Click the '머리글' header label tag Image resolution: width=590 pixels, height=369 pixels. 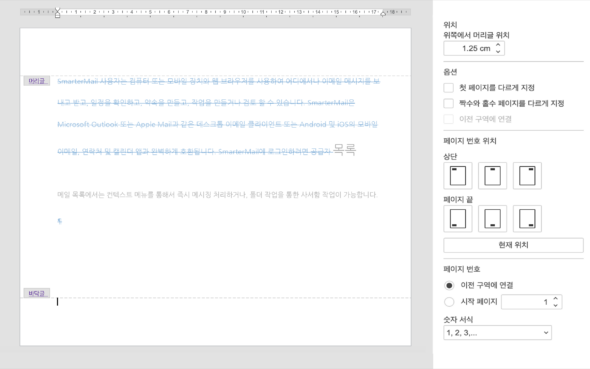(x=36, y=81)
